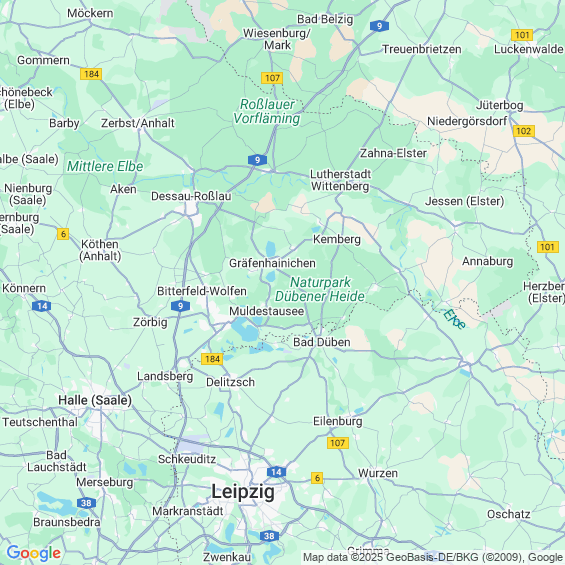Click the Dessau-Roßlau label

191,196
